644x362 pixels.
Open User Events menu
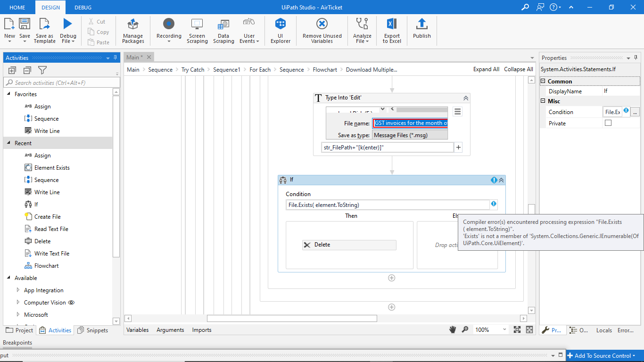[x=249, y=31]
